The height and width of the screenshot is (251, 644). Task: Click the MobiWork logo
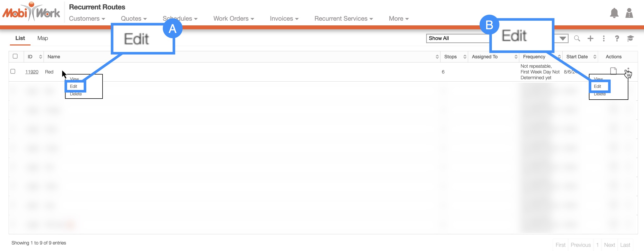31,12
